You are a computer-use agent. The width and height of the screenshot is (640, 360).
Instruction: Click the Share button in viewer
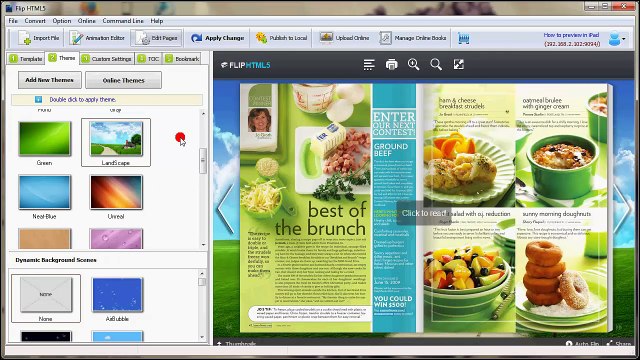click(619, 344)
